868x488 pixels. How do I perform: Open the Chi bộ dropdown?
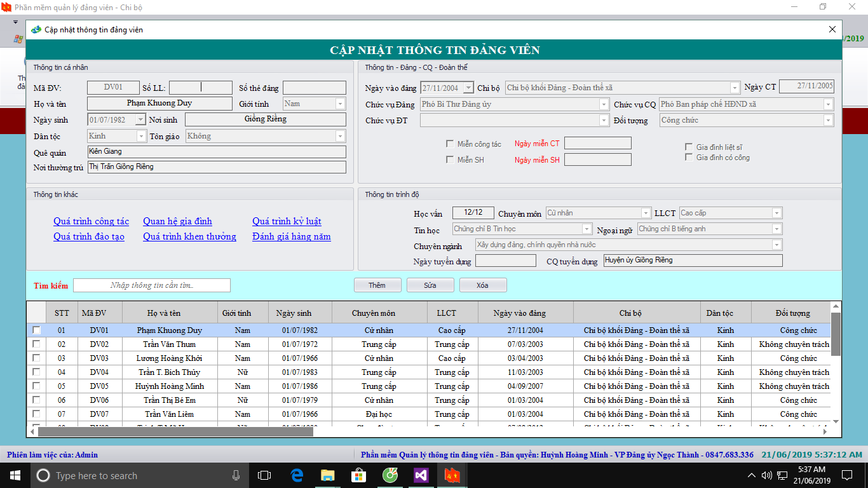click(735, 88)
